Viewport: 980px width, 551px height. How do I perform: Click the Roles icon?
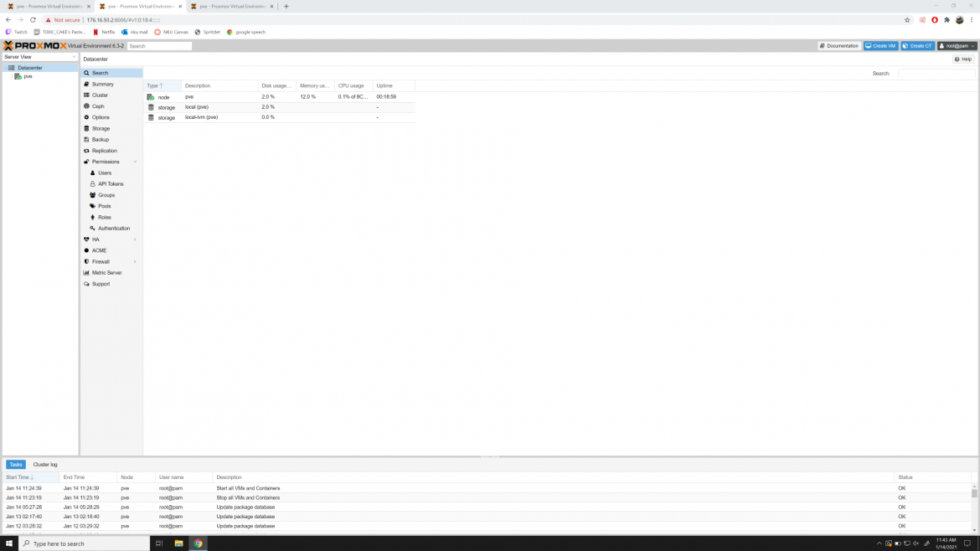pyautogui.click(x=92, y=218)
